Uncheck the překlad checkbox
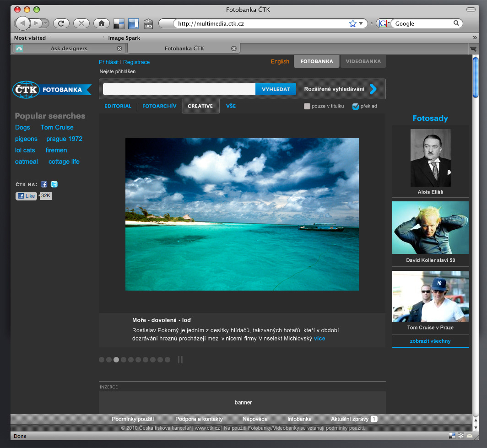The width and height of the screenshot is (487, 448). 356,106
